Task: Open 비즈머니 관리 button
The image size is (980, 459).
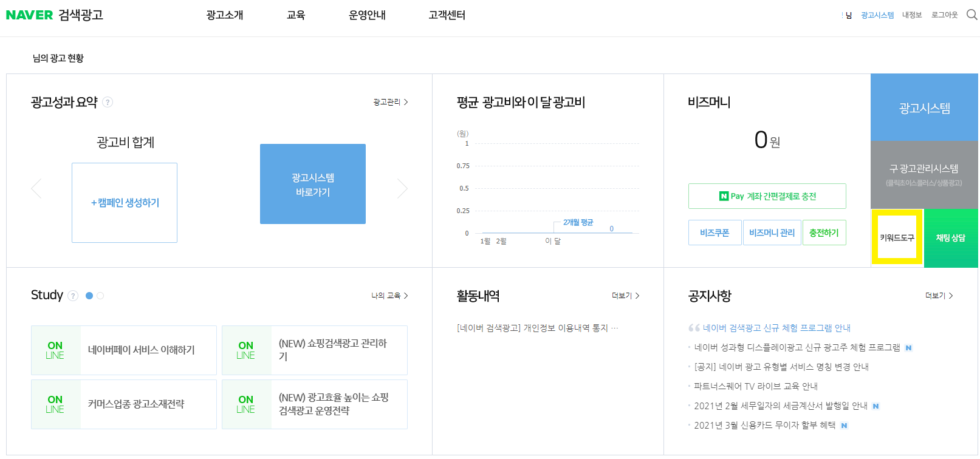Action: tap(772, 233)
